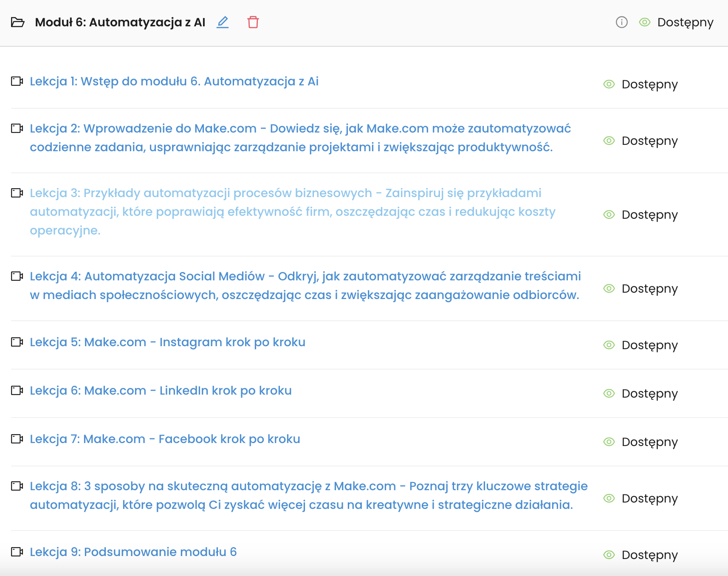
Task: Click Dostępny label in the module header
Action: [x=686, y=23]
